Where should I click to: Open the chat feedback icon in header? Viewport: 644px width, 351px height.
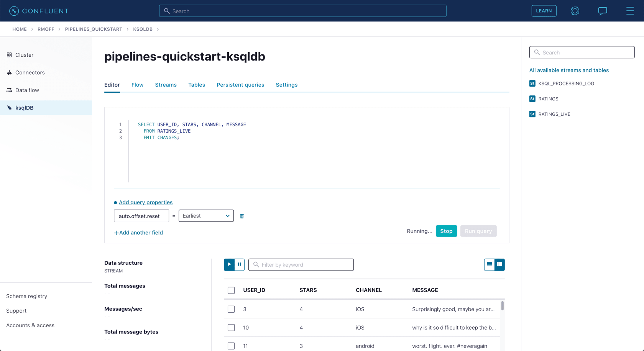(x=603, y=11)
